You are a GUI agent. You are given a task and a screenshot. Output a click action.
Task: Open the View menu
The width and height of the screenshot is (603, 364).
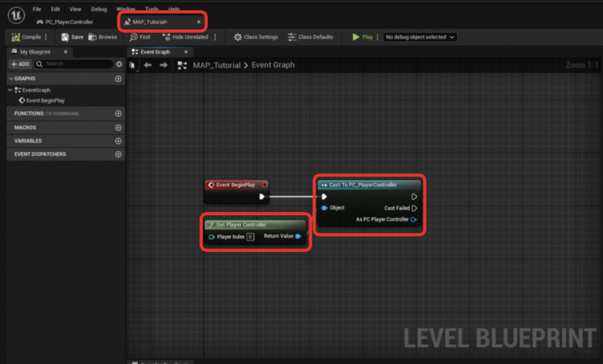[x=75, y=9]
